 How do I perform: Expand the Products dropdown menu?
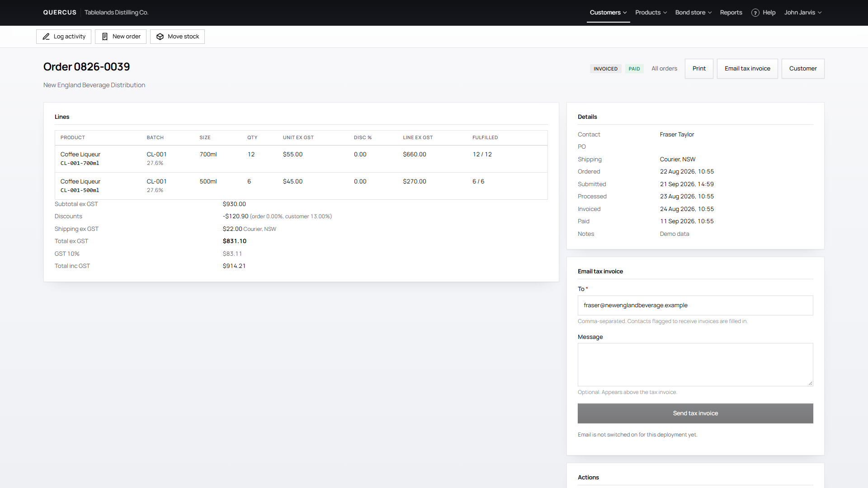(x=651, y=13)
